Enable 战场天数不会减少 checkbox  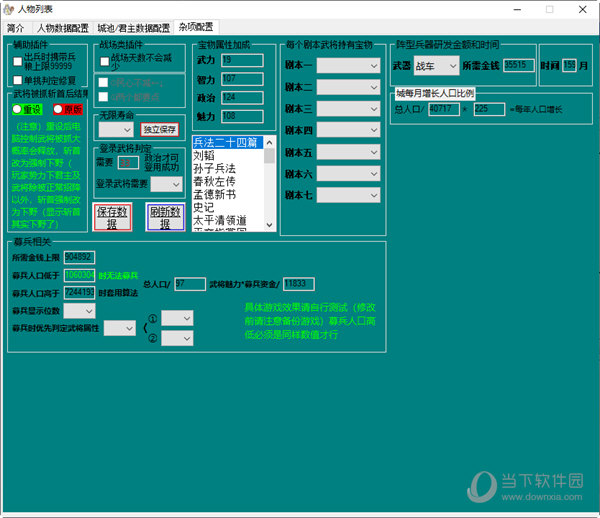coord(104,61)
